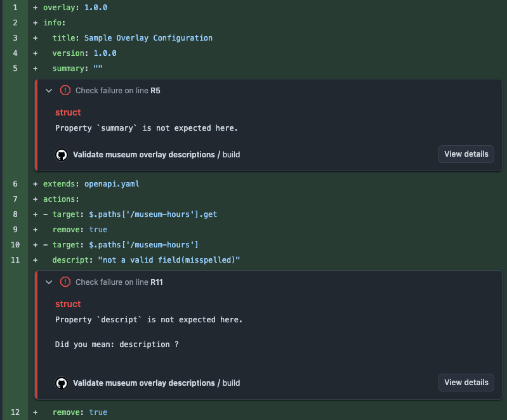Collapse the check failure annotation for line R5
The width and height of the screenshot is (507, 420).
(49, 91)
